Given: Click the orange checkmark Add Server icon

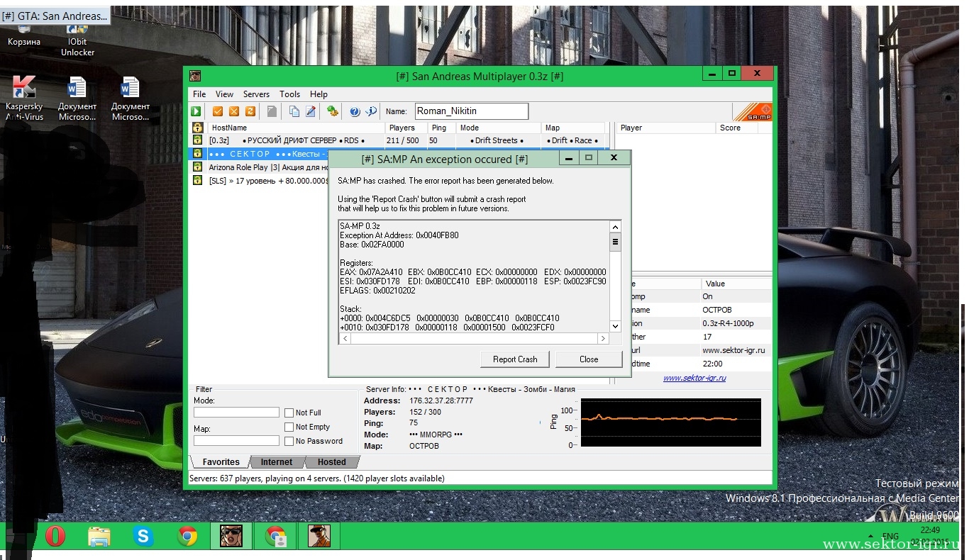Looking at the screenshot, I should coord(218,111).
